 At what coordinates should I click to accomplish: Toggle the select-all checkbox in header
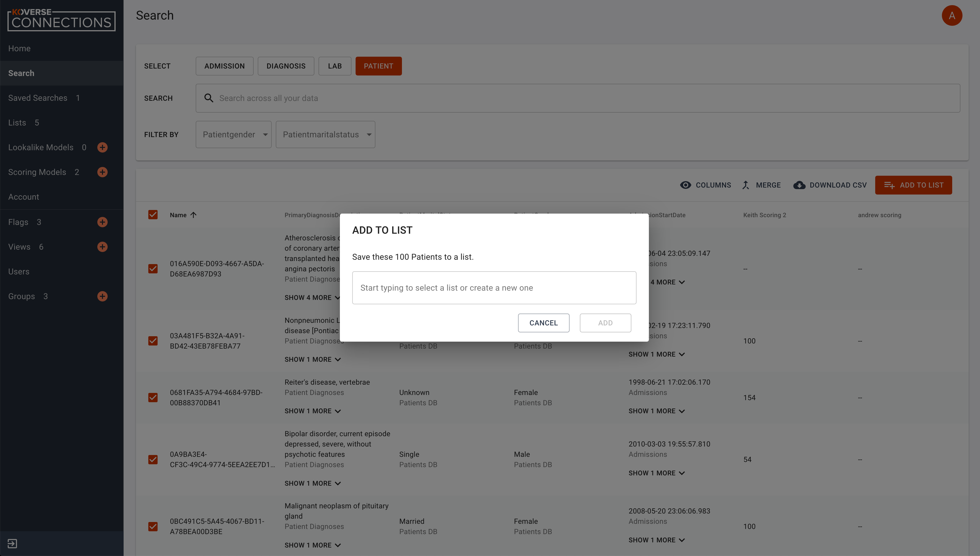(x=153, y=215)
